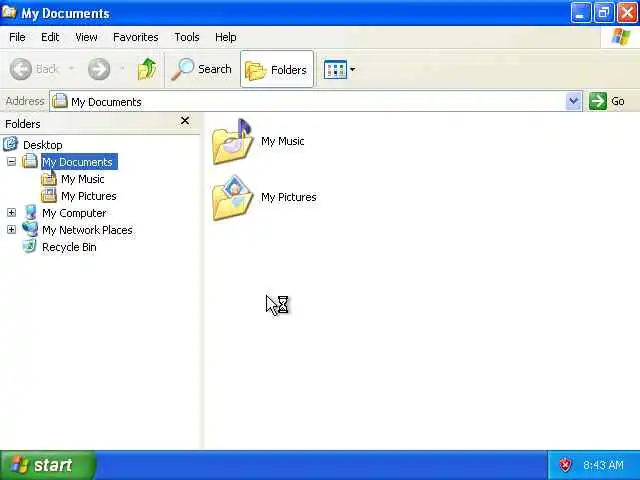
Task: Click the Windows flag logo in menu bar
Action: coord(620,37)
